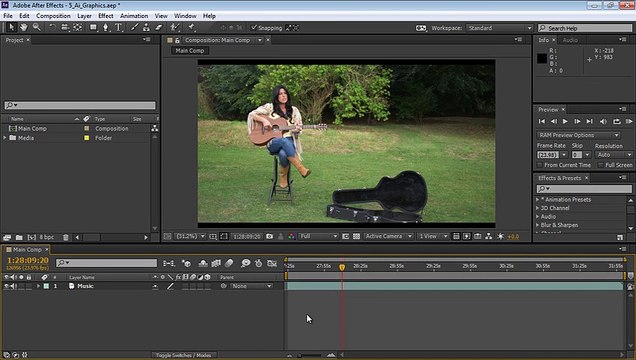Open the File menu
Viewport: 636px width, 360px height.
pyautogui.click(x=8, y=16)
